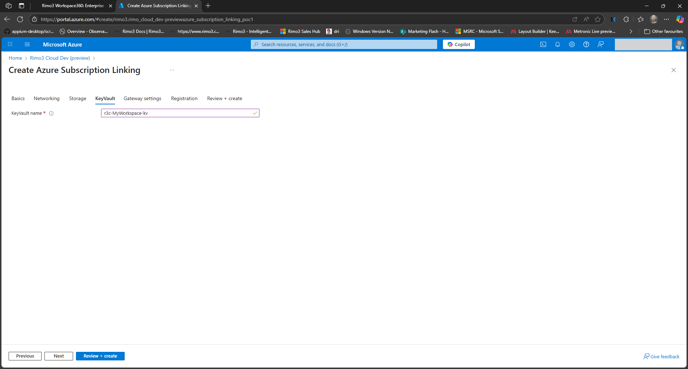688x369 pixels.
Task: Refresh the browser page
Action: click(x=20, y=19)
